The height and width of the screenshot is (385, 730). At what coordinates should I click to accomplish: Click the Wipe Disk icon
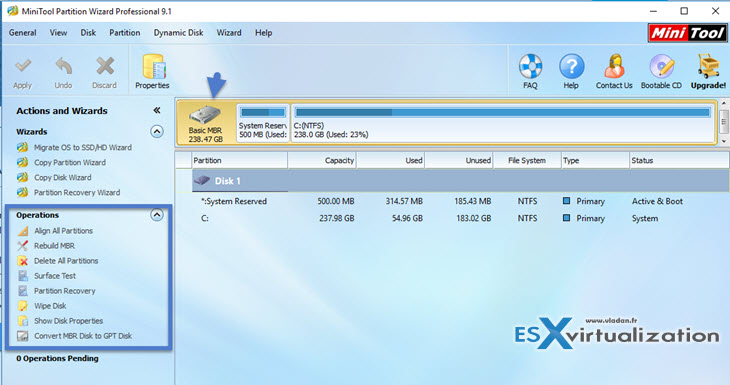click(23, 306)
